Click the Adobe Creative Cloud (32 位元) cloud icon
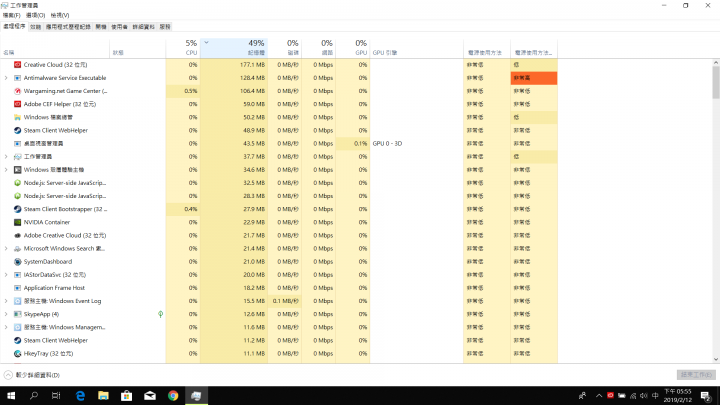The image size is (720, 405). pyautogui.click(x=17, y=236)
